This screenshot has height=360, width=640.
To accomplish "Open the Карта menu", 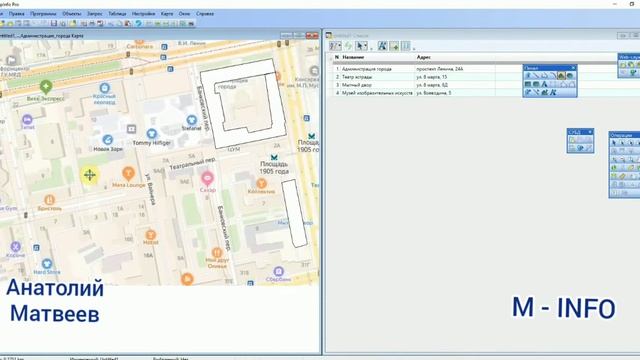I will coord(167,13).
